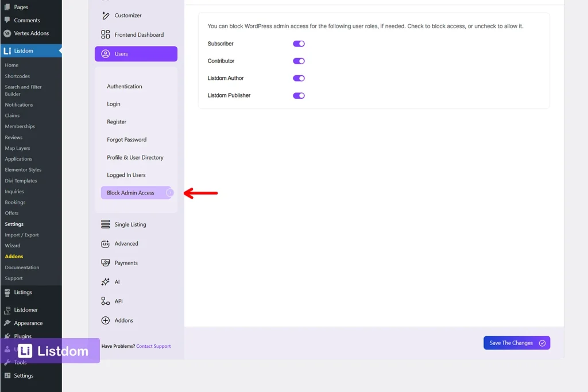Click the Appearance brush icon
Viewport: 588px width, 392px height.
tap(7, 323)
